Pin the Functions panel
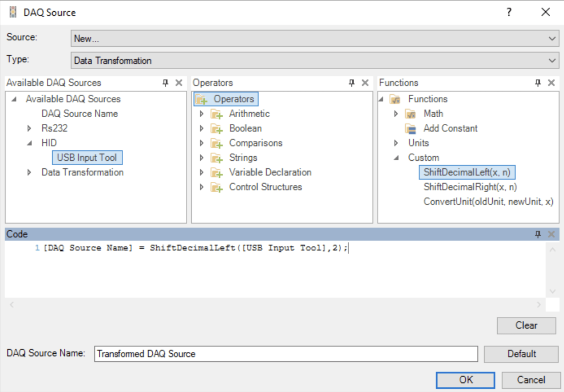This screenshot has width=564, height=392. (x=537, y=83)
